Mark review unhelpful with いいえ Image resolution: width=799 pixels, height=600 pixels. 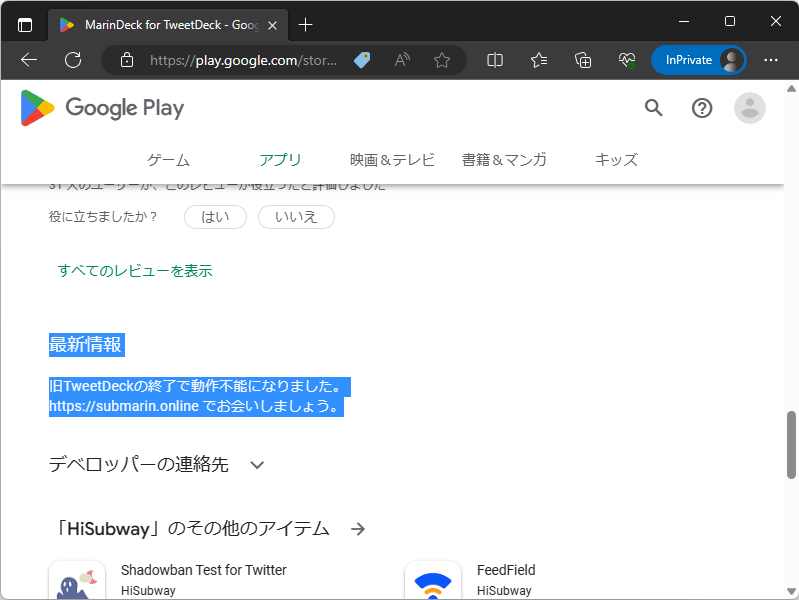[x=297, y=217]
